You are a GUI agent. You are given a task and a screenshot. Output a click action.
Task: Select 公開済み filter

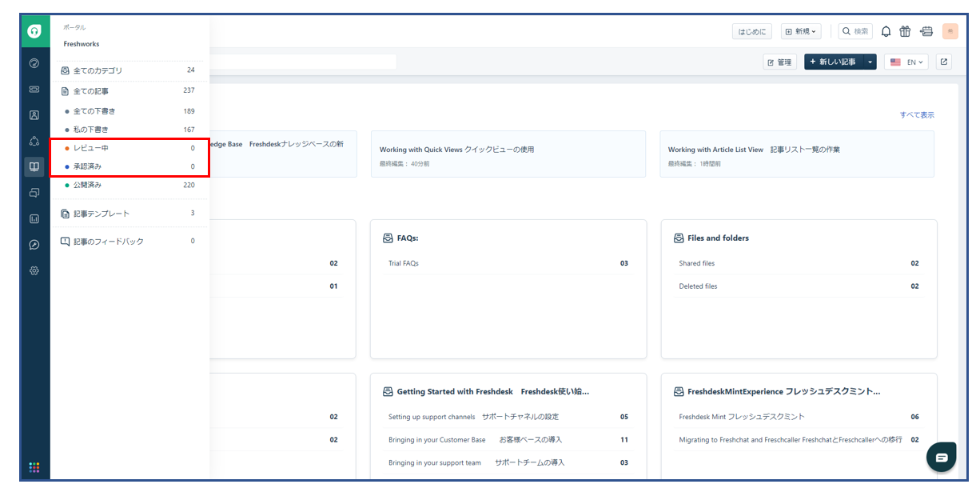click(x=128, y=185)
